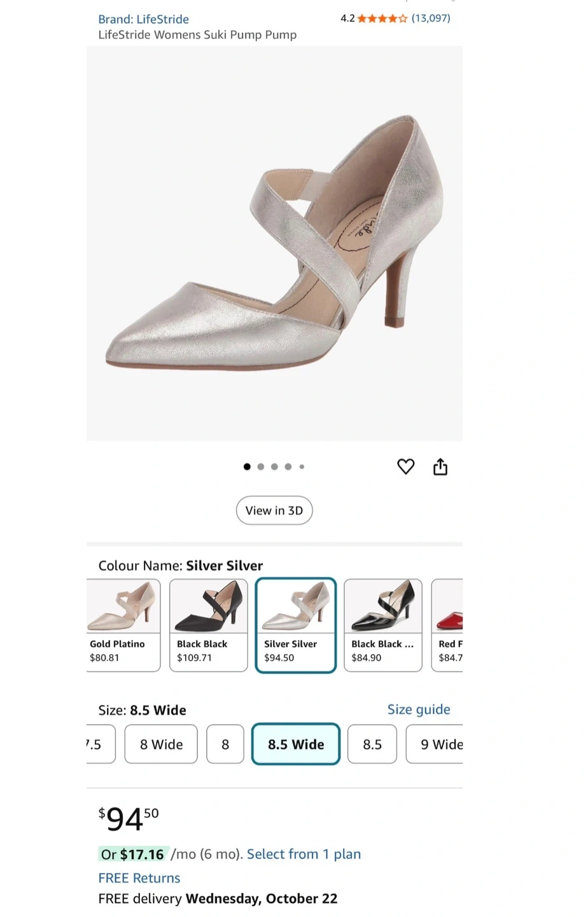The height and width of the screenshot is (917, 588).
Task: Click the View in 3D button
Action: 274,511
